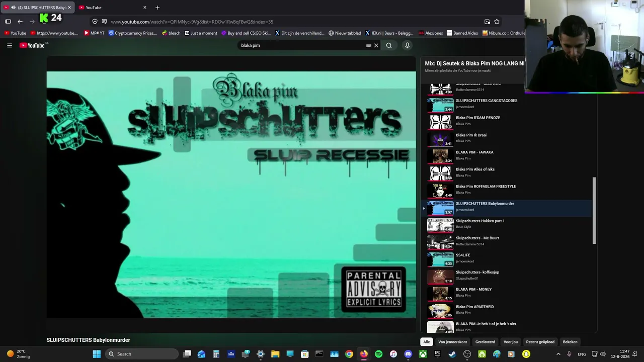Clear the 'blaka pim' search text
The image size is (644, 362).
pos(376,45)
